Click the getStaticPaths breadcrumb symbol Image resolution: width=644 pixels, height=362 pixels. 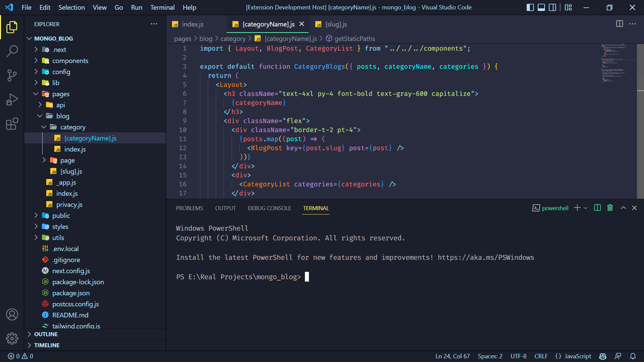[355, 39]
